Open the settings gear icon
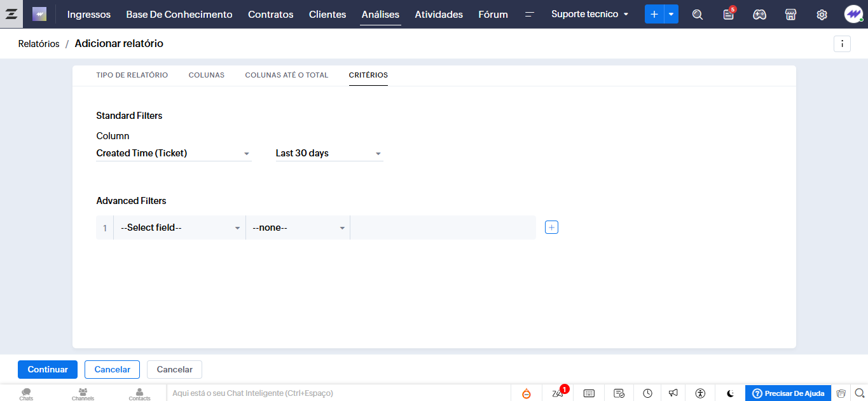The height and width of the screenshot is (401, 868). click(822, 15)
